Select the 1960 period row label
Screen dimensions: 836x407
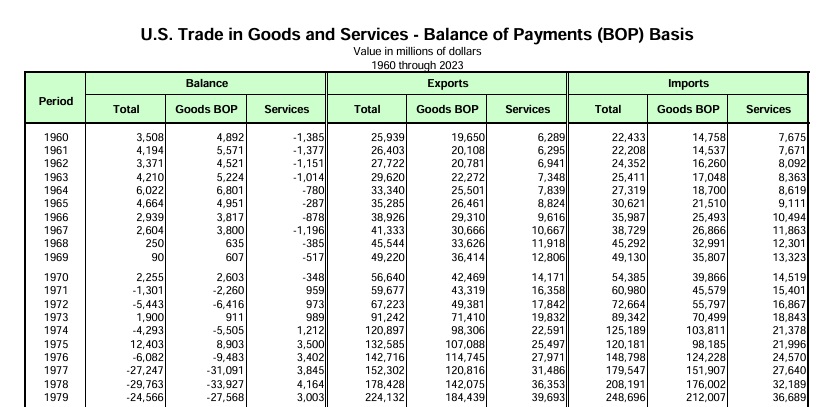click(x=56, y=136)
